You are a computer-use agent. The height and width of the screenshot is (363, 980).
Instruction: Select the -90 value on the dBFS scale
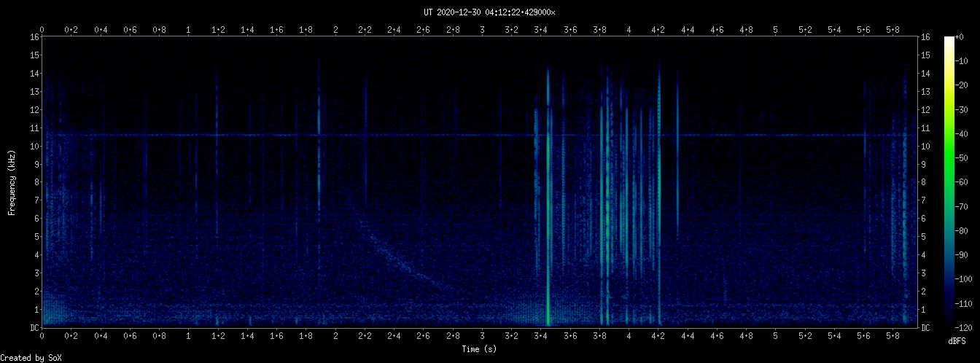[963, 255]
